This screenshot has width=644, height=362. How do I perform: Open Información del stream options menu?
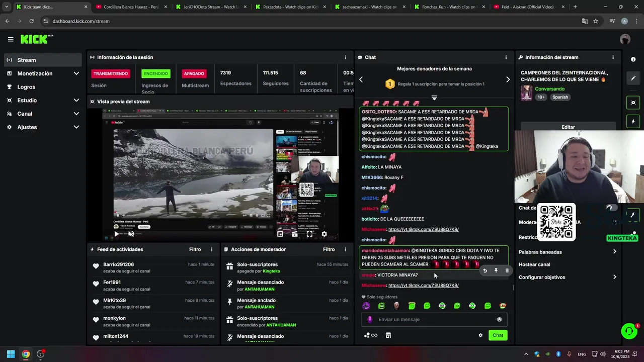click(x=613, y=57)
